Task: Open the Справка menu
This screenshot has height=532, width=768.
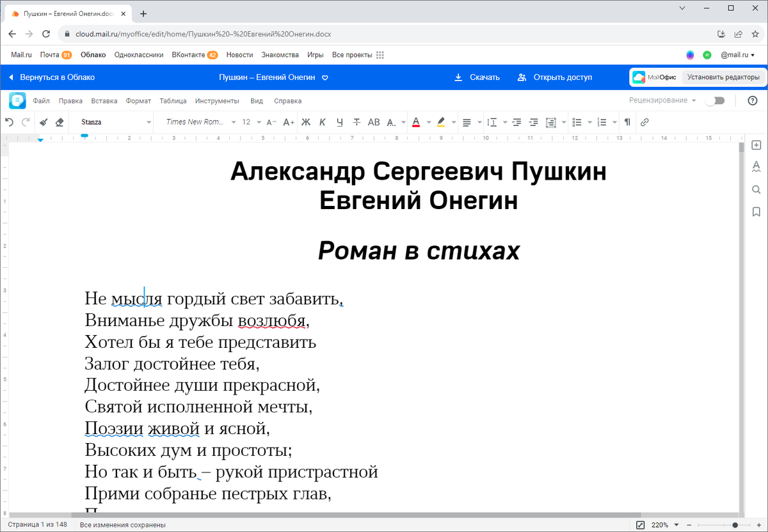Action: pos(287,101)
